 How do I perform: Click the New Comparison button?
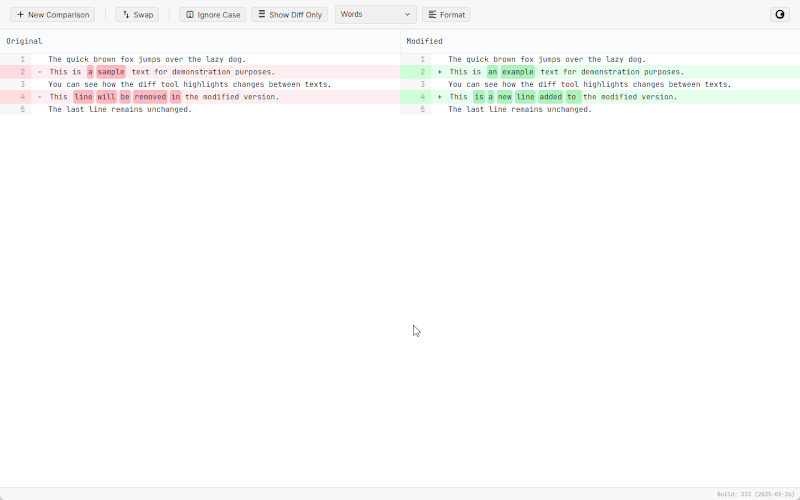[x=53, y=15]
